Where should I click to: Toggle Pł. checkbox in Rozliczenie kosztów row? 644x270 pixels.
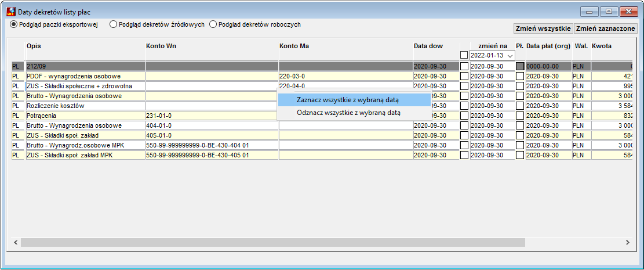point(520,106)
